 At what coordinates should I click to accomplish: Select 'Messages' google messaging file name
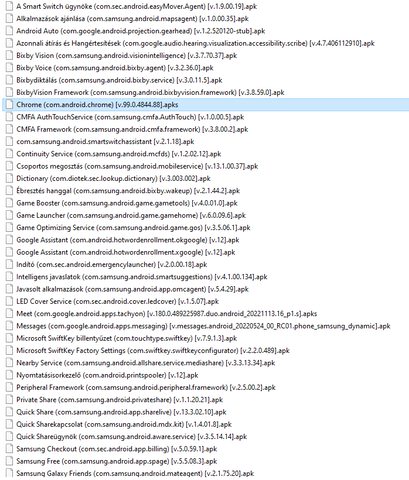point(203,326)
